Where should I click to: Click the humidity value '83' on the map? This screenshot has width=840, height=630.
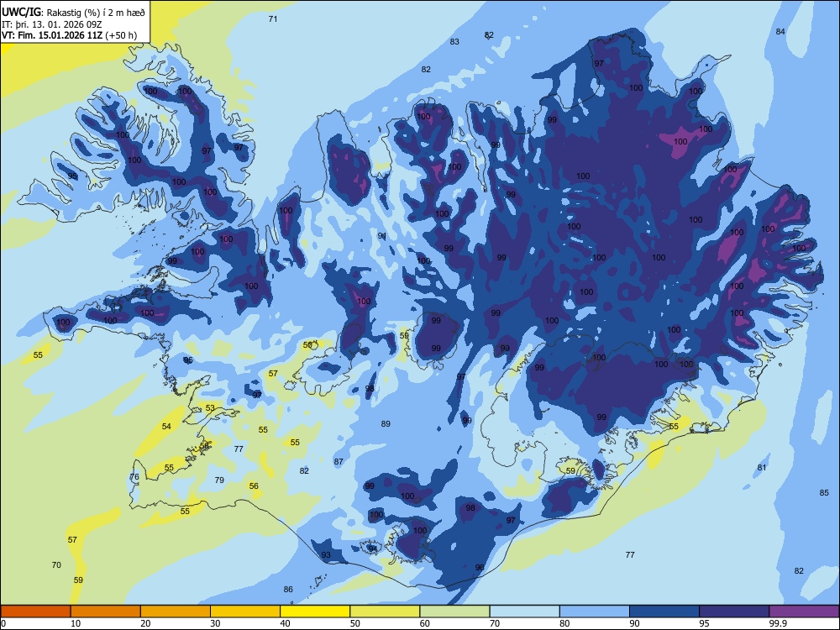[454, 41]
